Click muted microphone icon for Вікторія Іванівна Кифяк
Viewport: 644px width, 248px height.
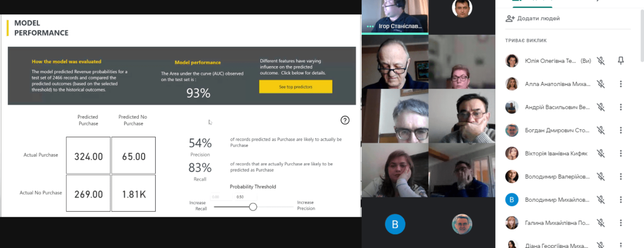point(601,153)
